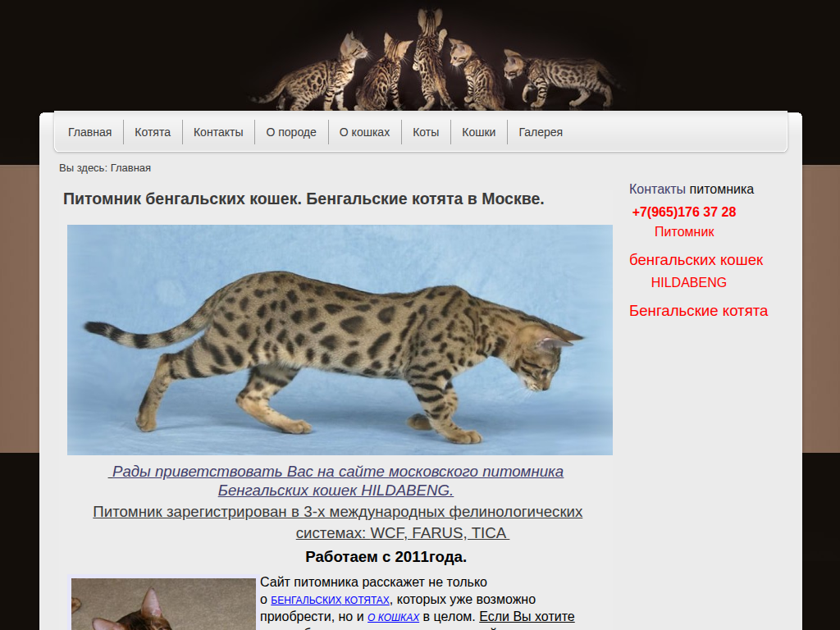
Task: Open the Главная menu item
Action: coord(89,132)
